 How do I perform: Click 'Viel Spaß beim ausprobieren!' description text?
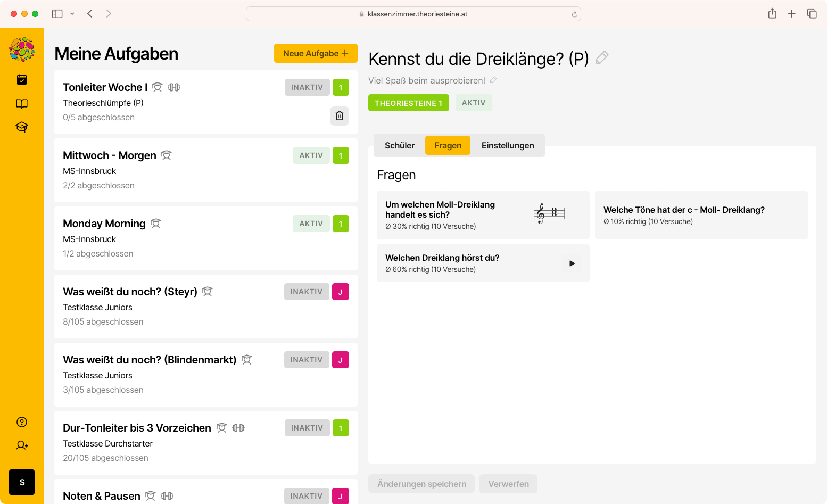[x=427, y=80]
